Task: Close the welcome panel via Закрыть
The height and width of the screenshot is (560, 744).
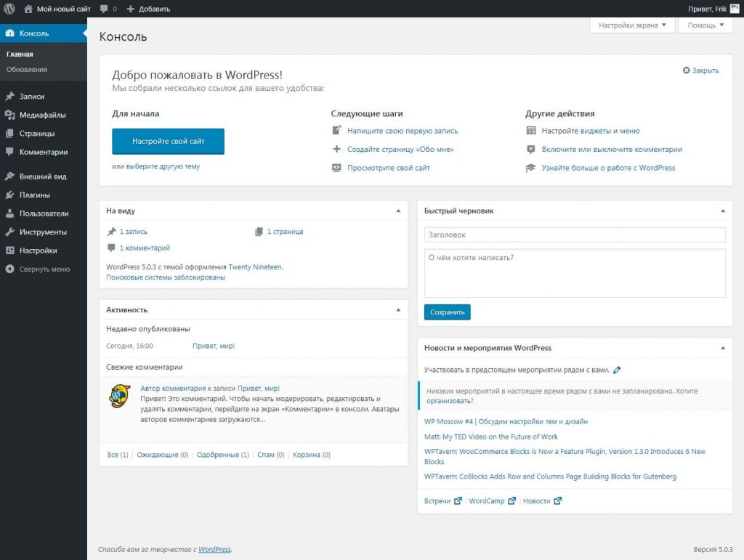Action: (x=700, y=70)
